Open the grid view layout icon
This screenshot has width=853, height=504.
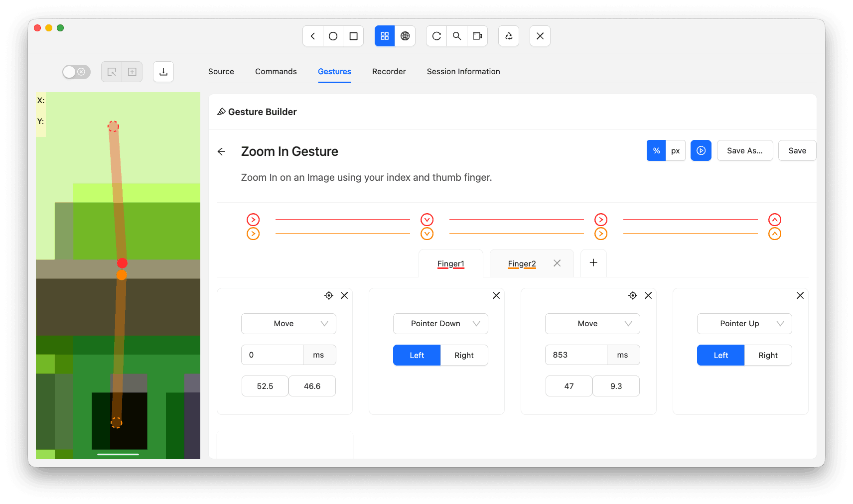point(384,36)
